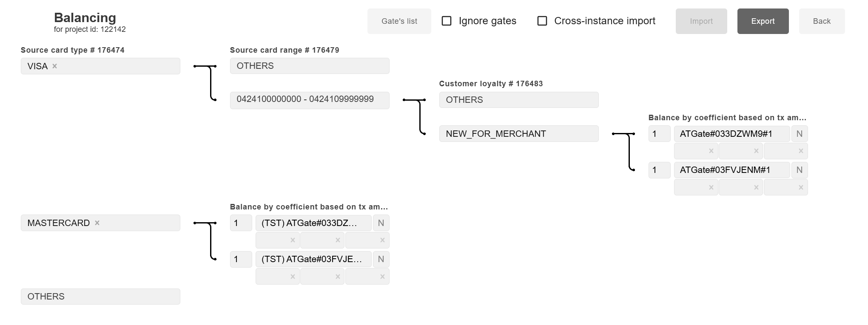This screenshot has width=868, height=325.
Task: Clear last field under ATGate#03FVJENM#1
Action: tap(800, 187)
